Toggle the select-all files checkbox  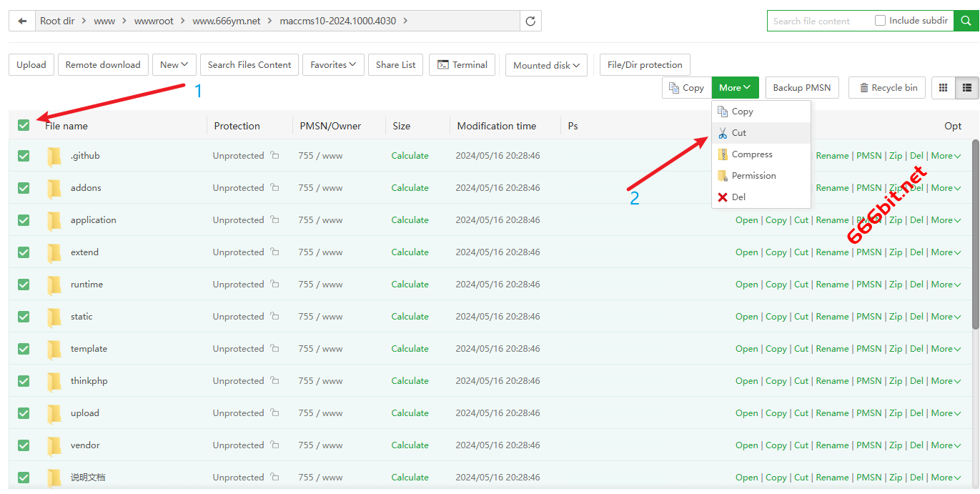(x=24, y=125)
